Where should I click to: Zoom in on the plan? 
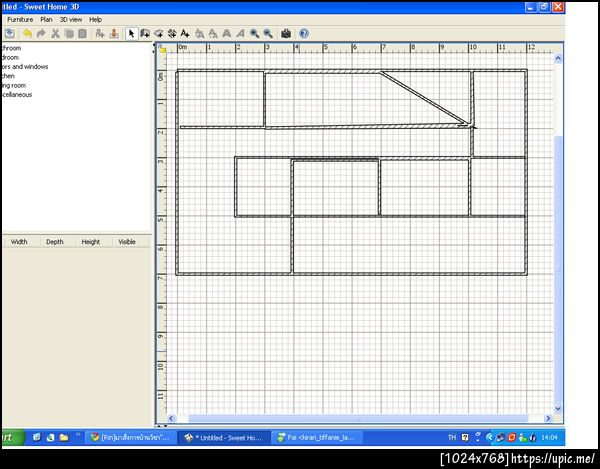tap(254, 34)
